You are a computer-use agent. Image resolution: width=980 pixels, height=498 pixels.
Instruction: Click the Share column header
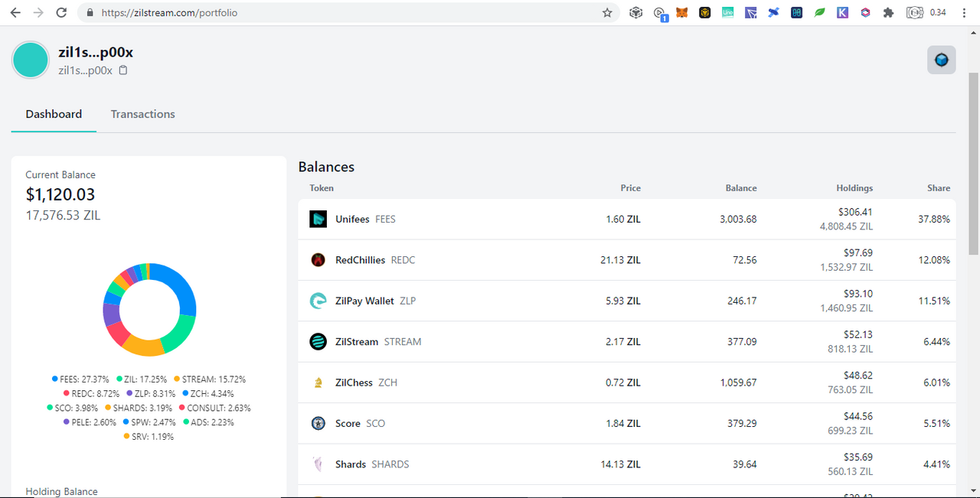(939, 188)
